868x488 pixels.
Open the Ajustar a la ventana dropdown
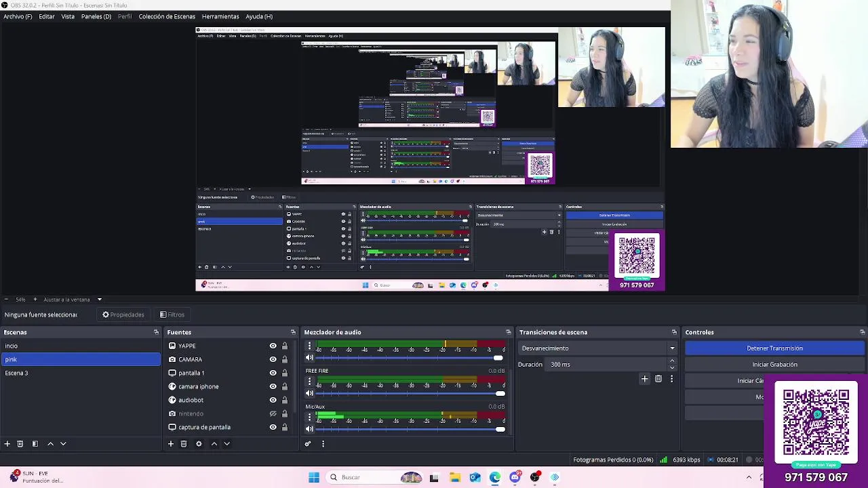tap(73, 300)
